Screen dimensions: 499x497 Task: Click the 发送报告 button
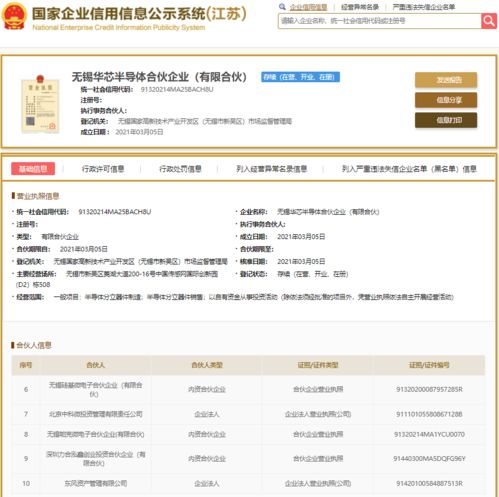[446, 80]
